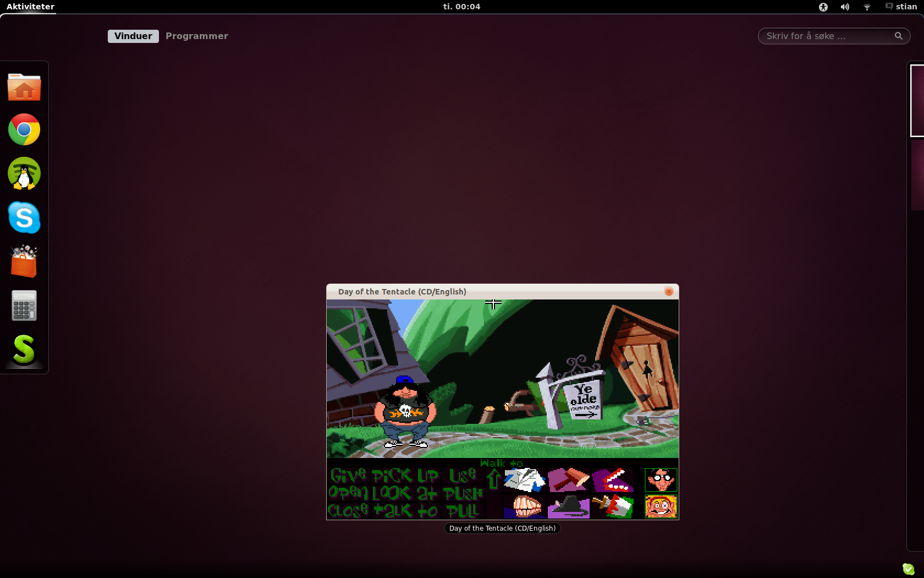924x578 pixels.
Task: Select the Talk To verb
Action: pos(405,510)
